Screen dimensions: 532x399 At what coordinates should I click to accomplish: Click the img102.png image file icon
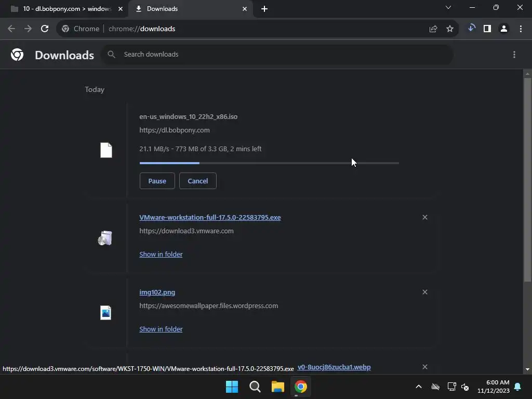click(105, 313)
